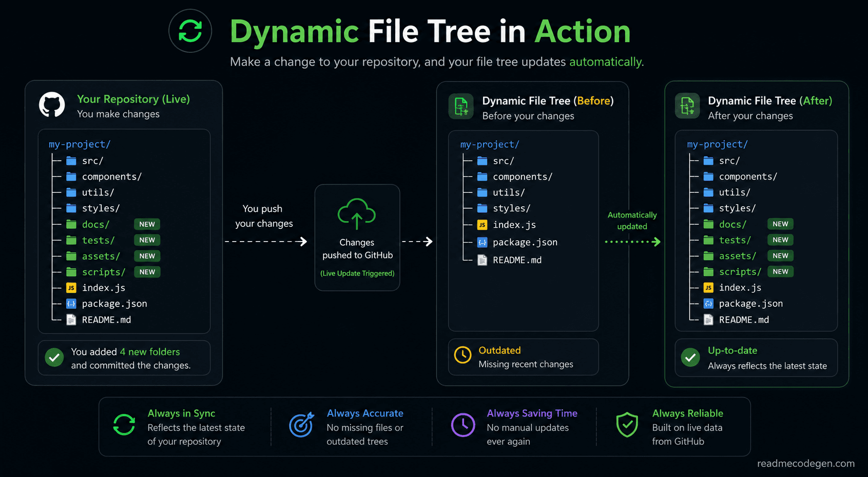Select my-project/ root in the After tree
Image resolution: width=868 pixels, height=477 pixels.
[x=718, y=145]
